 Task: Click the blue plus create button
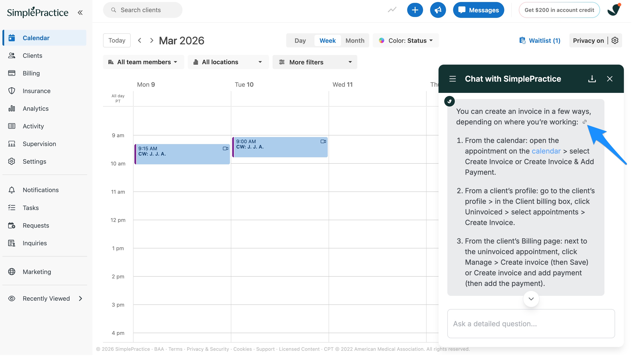click(x=415, y=10)
